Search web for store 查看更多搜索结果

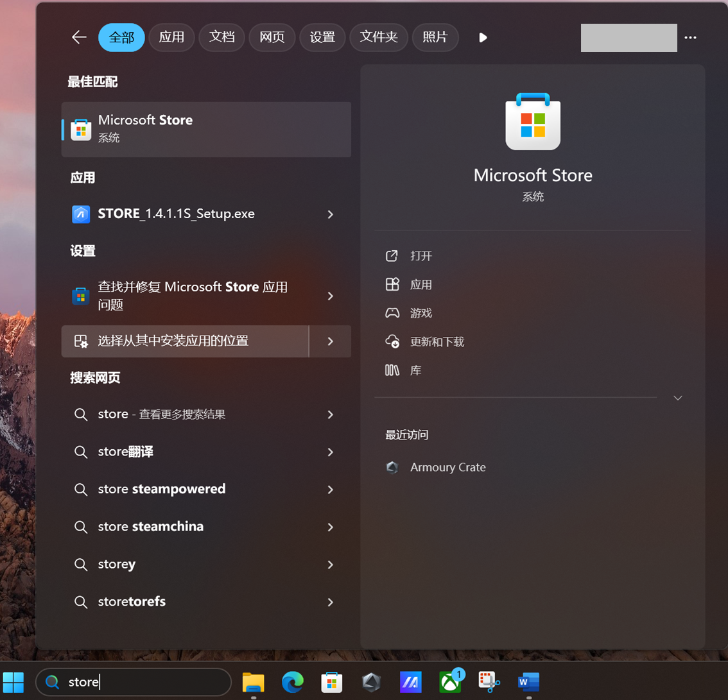point(186,414)
